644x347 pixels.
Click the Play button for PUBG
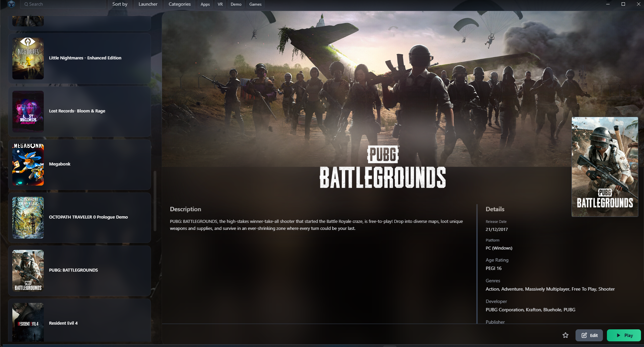point(624,335)
